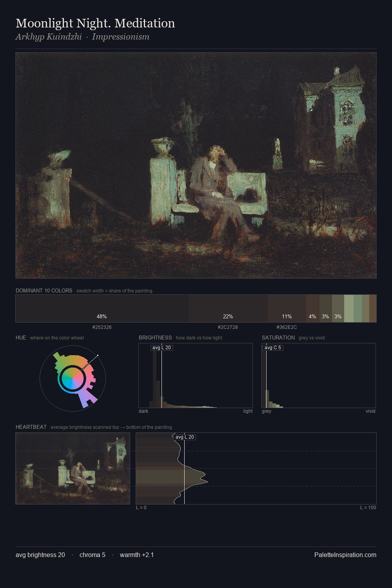Click the 'L = 100' axis label
This screenshot has width=392, height=588.
coord(368,508)
